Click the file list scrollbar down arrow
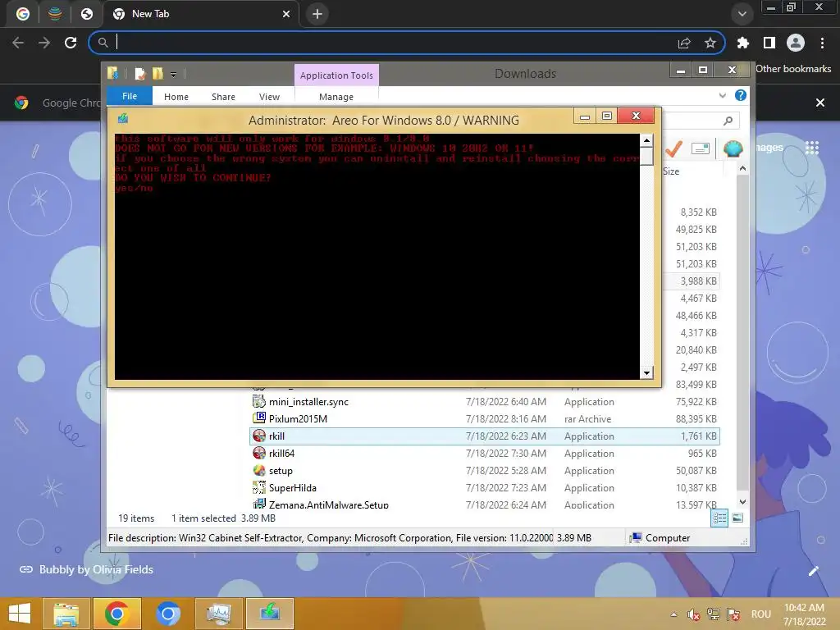Screen dimensions: 840x630 click(x=742, y=502)
